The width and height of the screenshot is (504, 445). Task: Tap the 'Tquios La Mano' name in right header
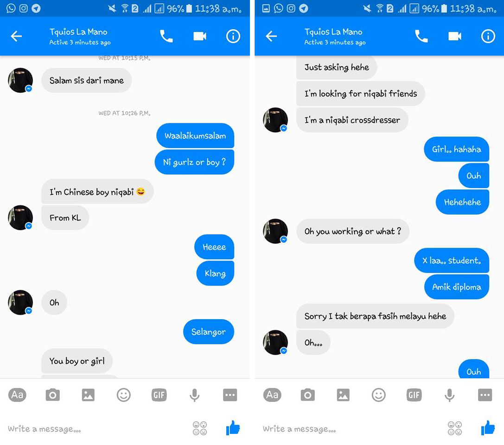[x=333, y=32]
